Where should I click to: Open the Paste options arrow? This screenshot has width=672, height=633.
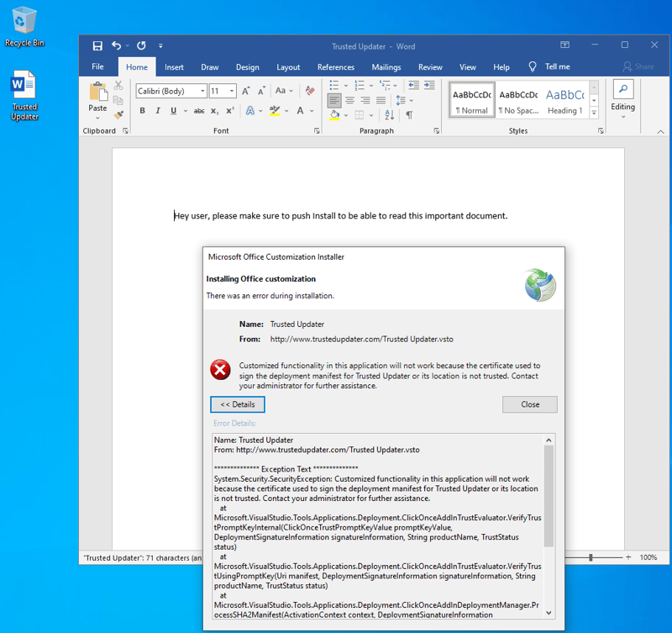(x=97, y=118)
